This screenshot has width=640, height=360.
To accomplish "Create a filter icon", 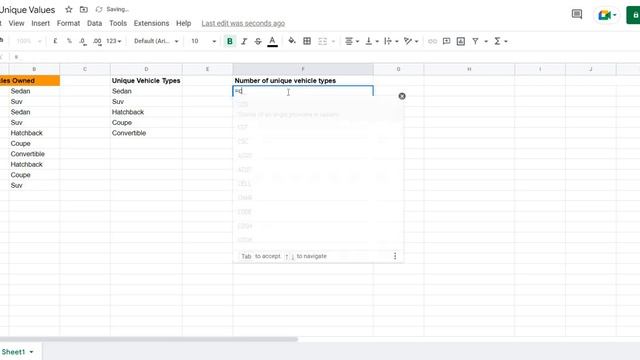I will click(x=475, y=41).
